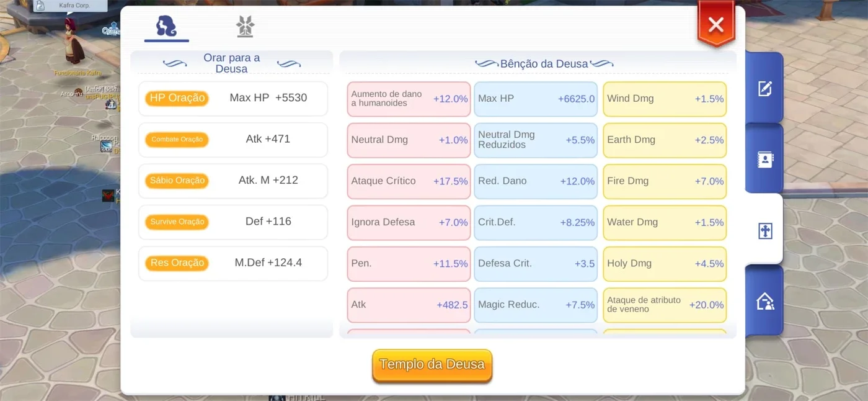
Task: Select the Ataque Crítico blessing card
Action: point(409,181)
